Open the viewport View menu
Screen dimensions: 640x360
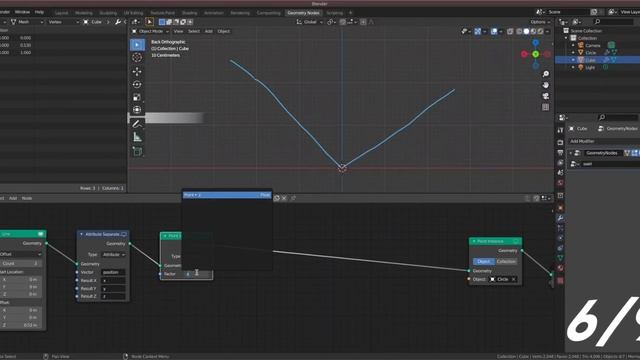coord(178,31)
